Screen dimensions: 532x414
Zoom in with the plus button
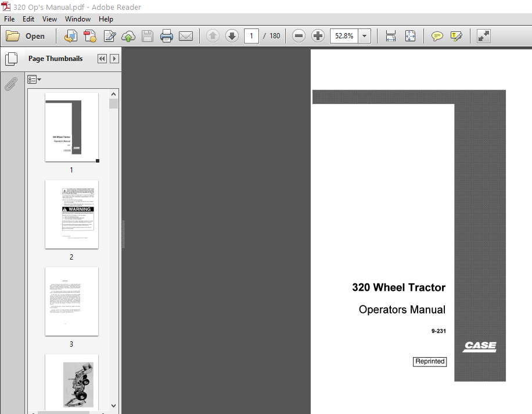[x=318, y=36]
